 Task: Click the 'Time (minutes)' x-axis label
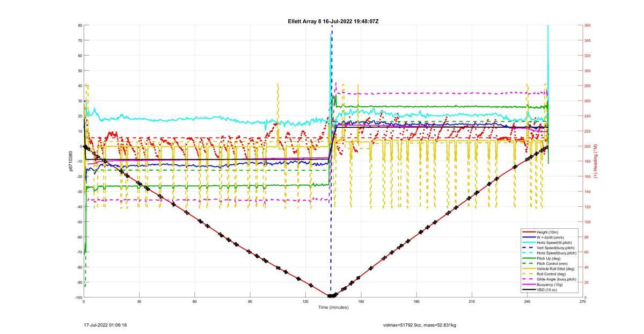coord(333,307)
